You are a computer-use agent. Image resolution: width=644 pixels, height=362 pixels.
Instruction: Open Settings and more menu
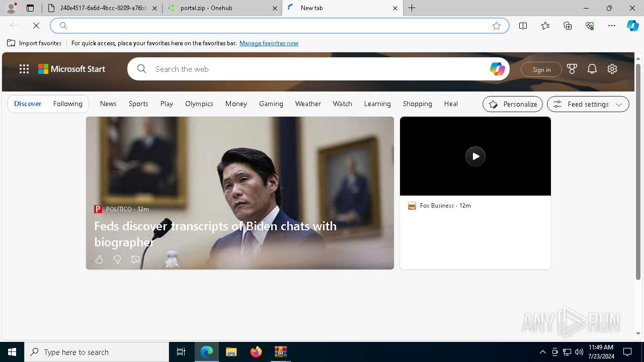[x=612, y=26]
